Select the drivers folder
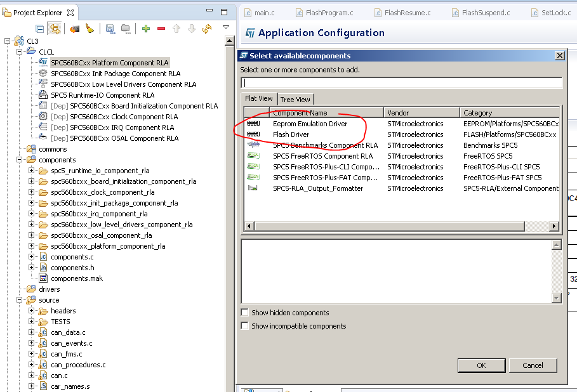Image resolution: width=577 pixels, height=392 pixels. pos(50,289)
